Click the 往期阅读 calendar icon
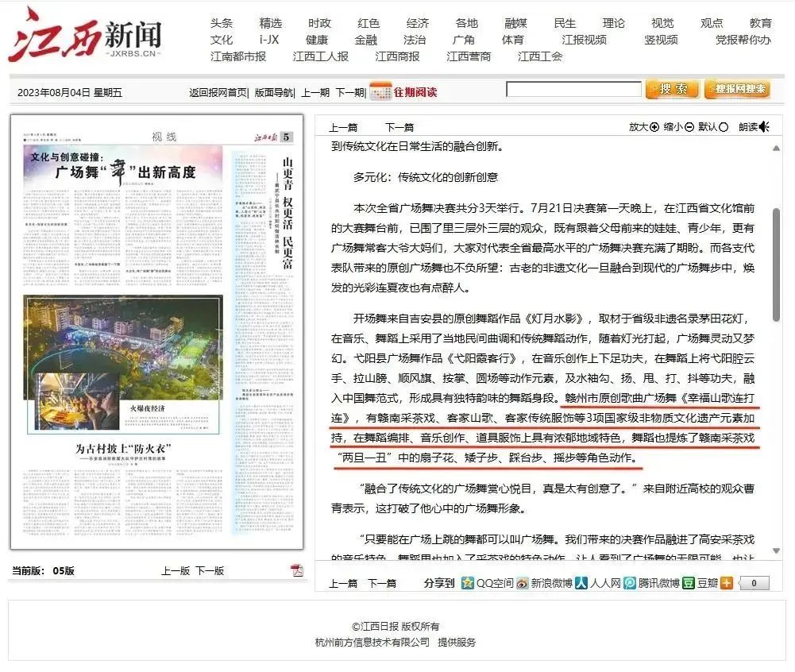795x672 pixels. click(380, 91)
